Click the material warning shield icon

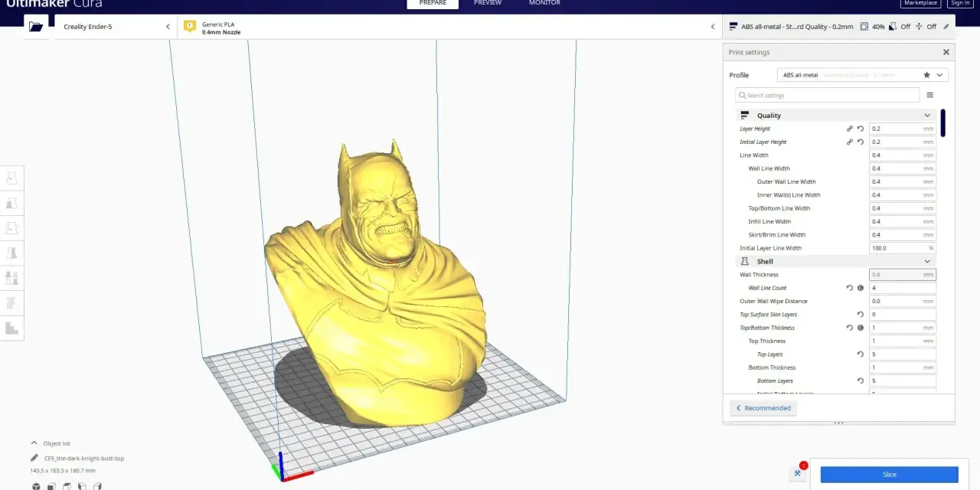(x=190, y=27)
